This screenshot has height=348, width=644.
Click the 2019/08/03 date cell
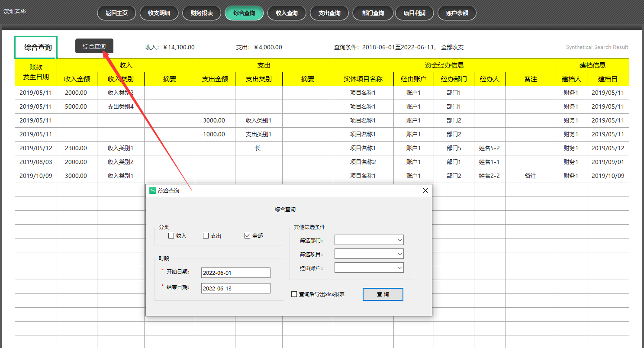(x=36, y=162)
